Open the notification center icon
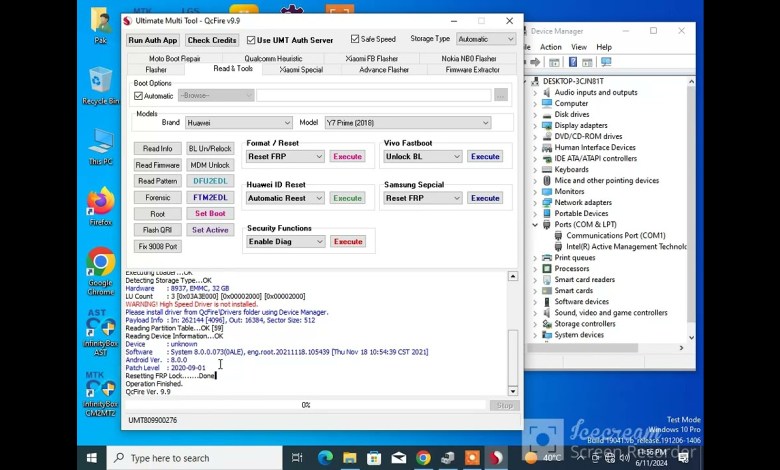The width and height of the screenshot is (780, 470). click(x=683, y=457)
